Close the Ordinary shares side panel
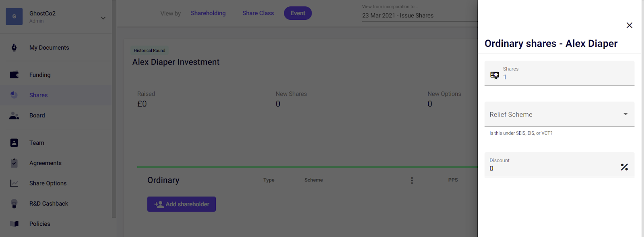The height and width of the screenshot is (237, 644). [x=630, y=25]
